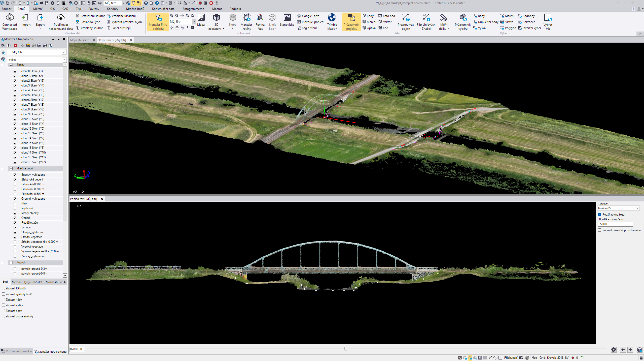Expand 3D zobrazení dropdown arrow
Screen dimensions: 644x361
[x=223, y=29]
